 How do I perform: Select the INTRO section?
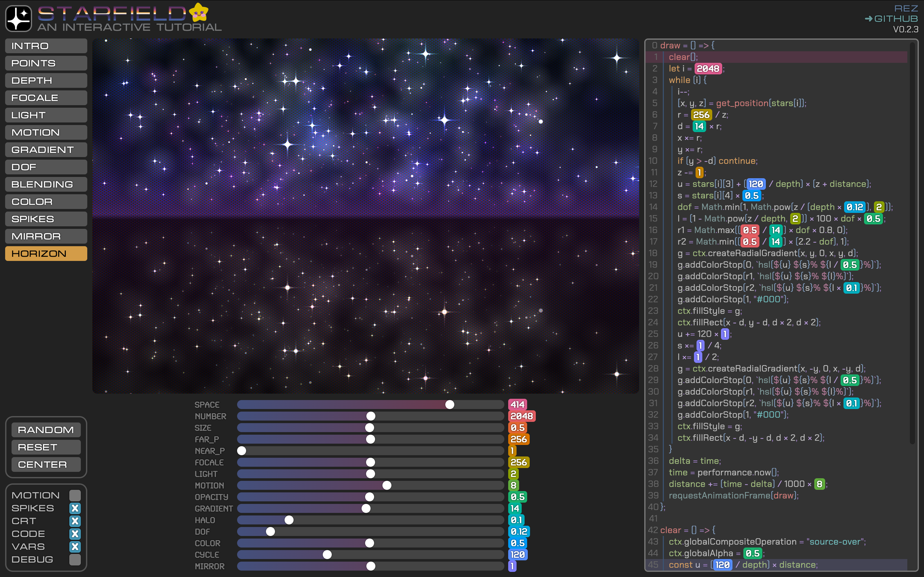[46, 46]
